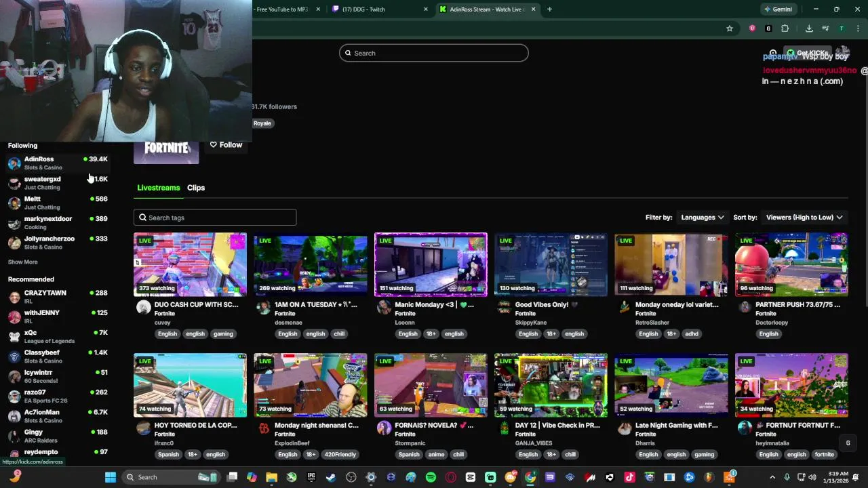
Task: Open the Opera GX taskbar icon
Action: [450, 477]
